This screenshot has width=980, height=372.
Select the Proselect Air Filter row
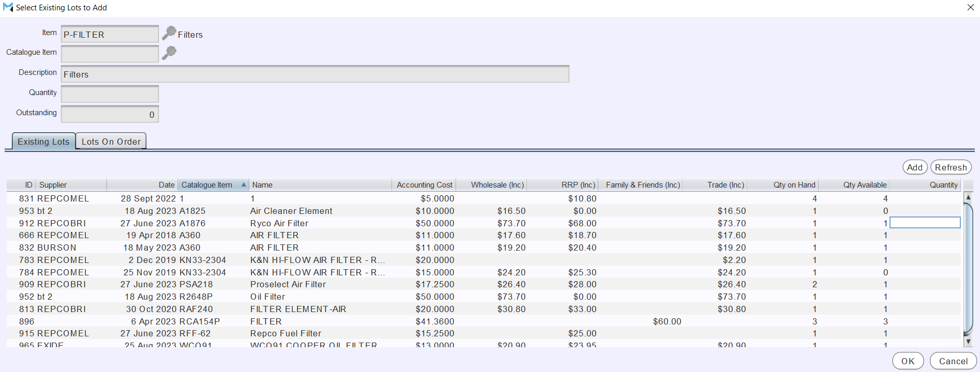coord(484,284)
